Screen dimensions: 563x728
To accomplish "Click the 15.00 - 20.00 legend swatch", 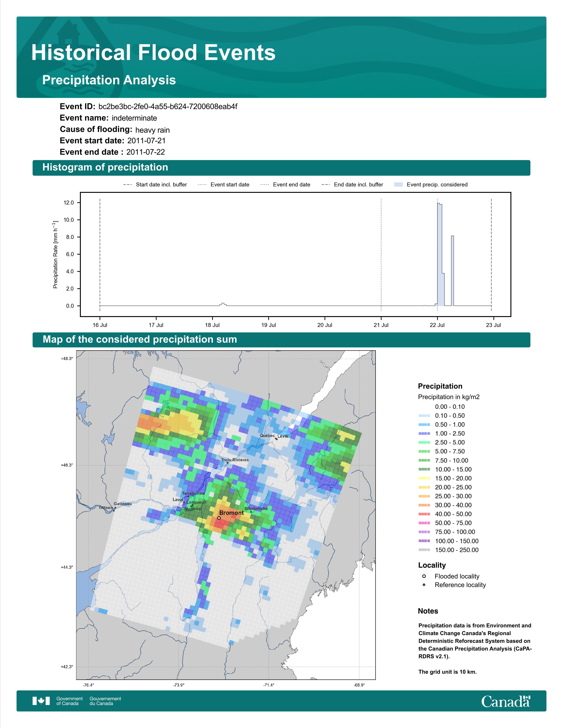I will tap(424, 478).
